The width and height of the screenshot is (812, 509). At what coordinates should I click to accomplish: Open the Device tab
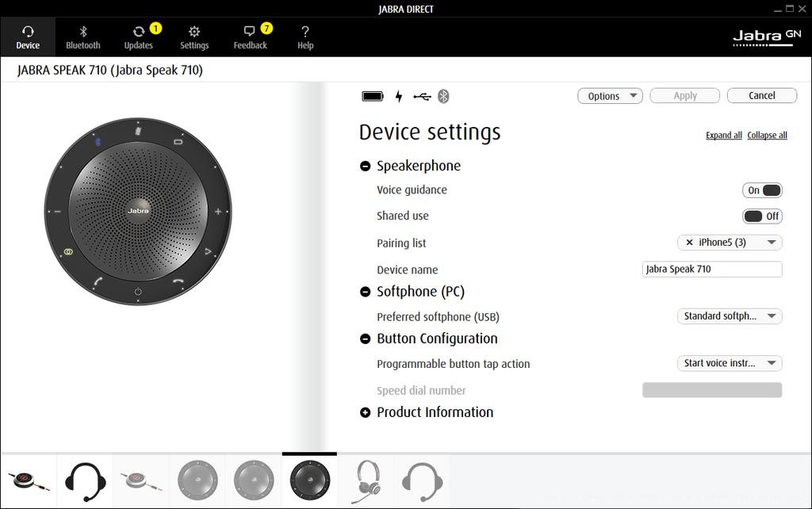pos(28,37)
